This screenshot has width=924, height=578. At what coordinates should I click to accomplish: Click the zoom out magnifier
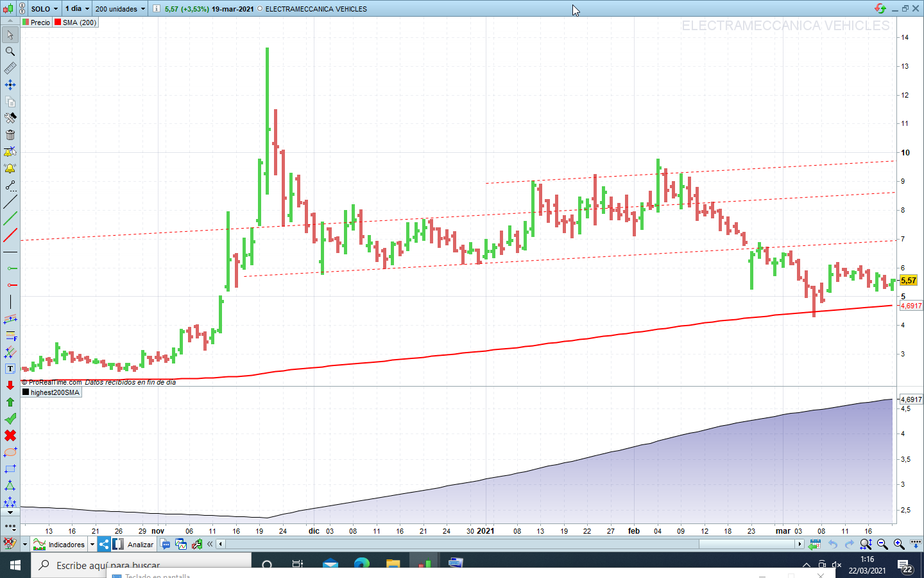(882, 544)
